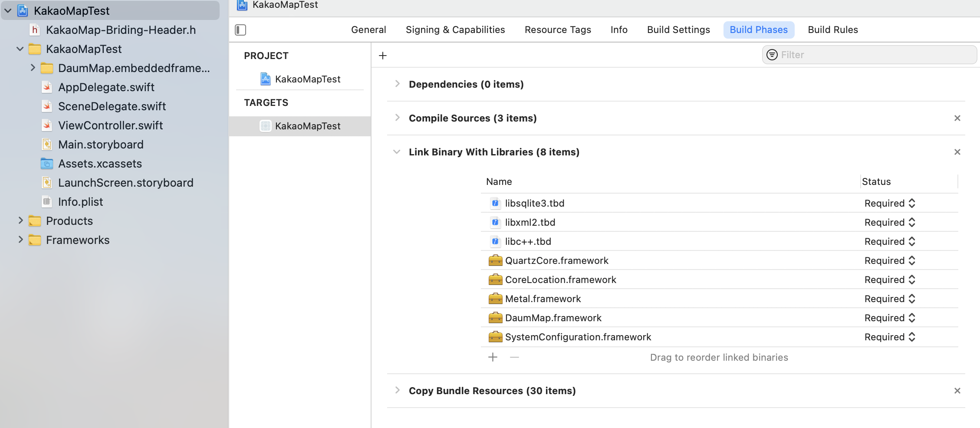Viewport: 980px width, 428px height.
Task: Click the storyboard icon beside LaunchScreen.storyboard
Action: [47, 183]
